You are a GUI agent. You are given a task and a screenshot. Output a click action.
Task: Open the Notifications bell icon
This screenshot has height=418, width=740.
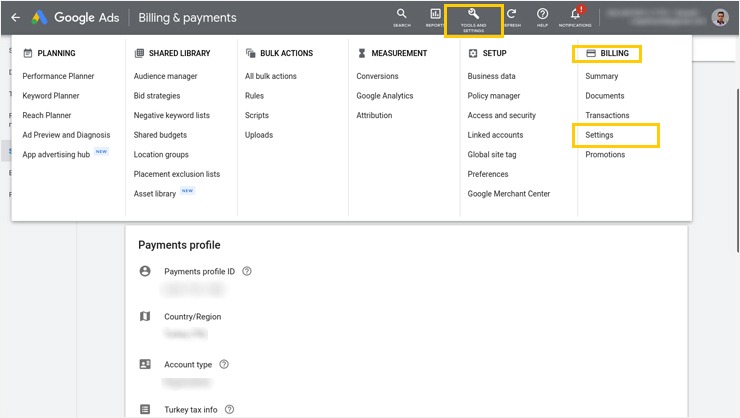tap(576, 15)
